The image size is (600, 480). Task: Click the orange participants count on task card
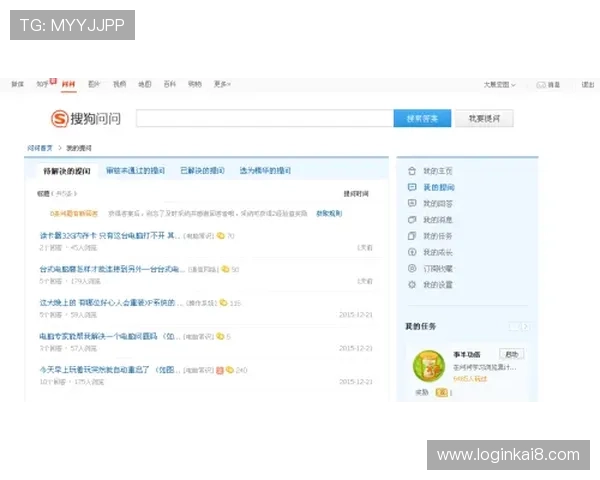(470, 379)
